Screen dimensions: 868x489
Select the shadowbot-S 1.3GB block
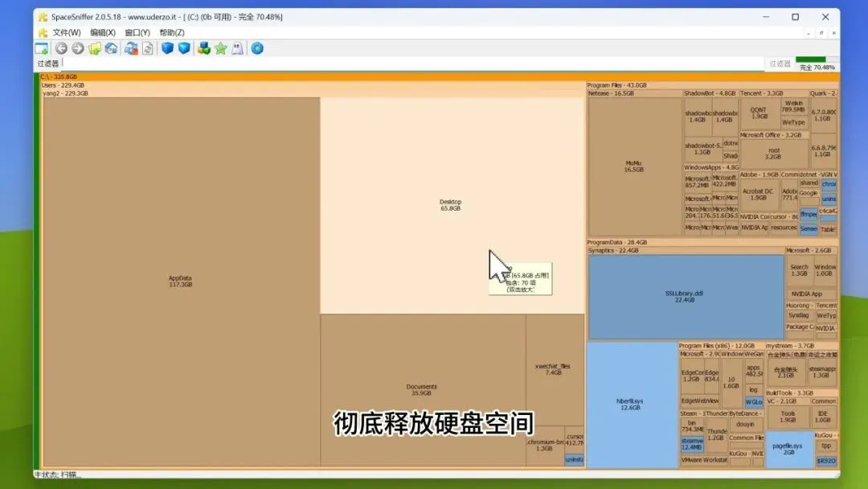[x=702, y=149]
